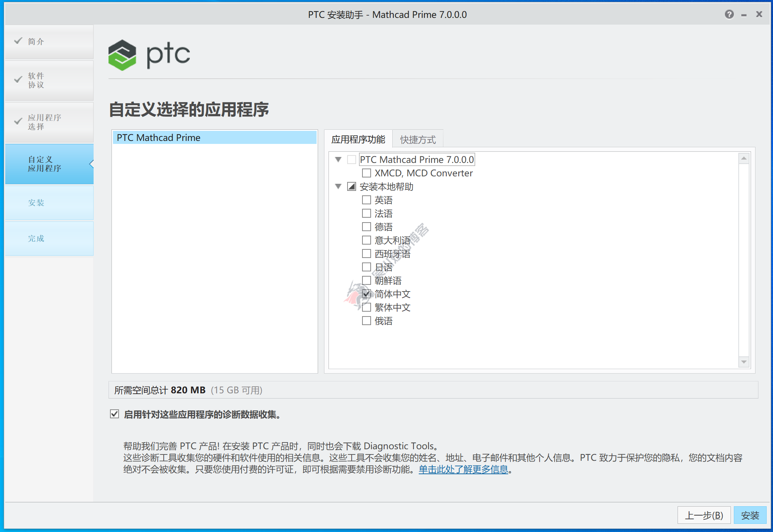Click the blue 安装 button
This screenshot has height=532, width=773.
tap(750, 515)
